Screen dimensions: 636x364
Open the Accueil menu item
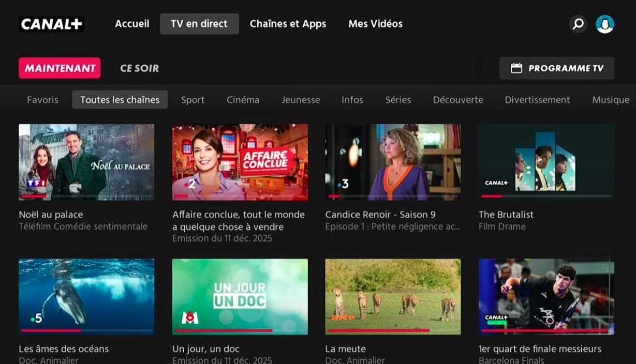132,24
